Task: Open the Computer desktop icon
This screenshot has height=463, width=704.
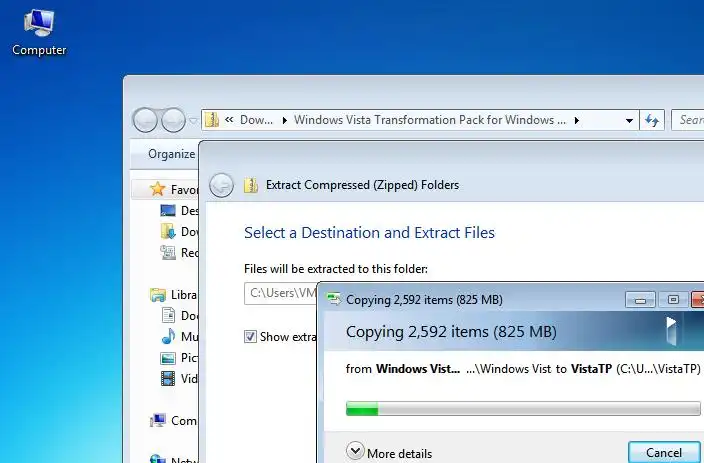Action: [x=39, y=33]
